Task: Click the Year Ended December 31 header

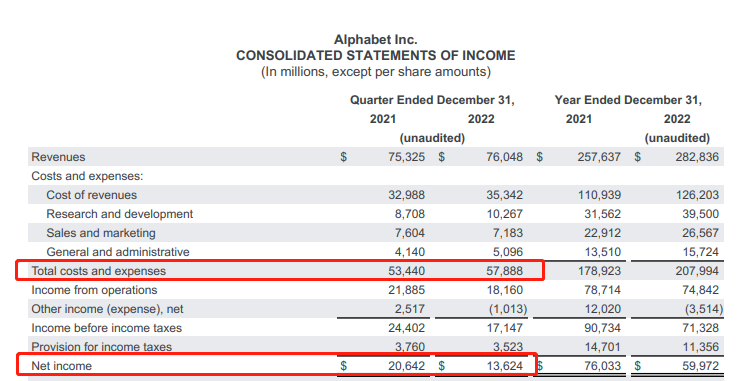Action: pos(628,100)
